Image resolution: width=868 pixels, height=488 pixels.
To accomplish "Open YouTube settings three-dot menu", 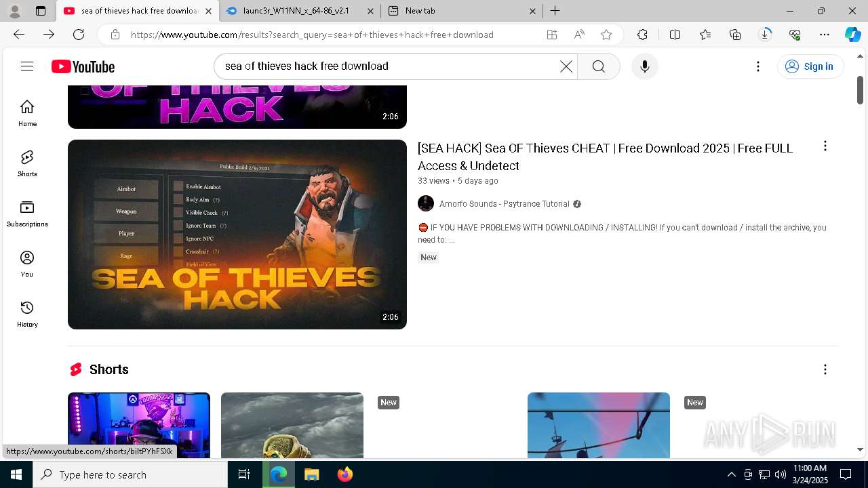I will 758,66.
